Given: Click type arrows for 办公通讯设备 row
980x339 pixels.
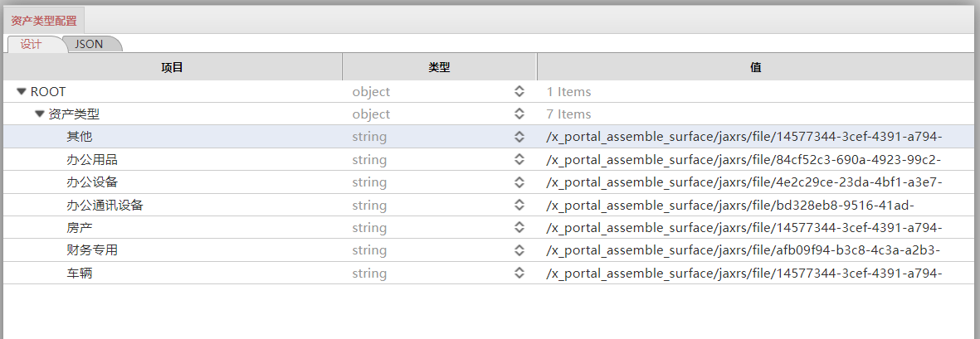Looking at the screenshot, I should point(519,205).
